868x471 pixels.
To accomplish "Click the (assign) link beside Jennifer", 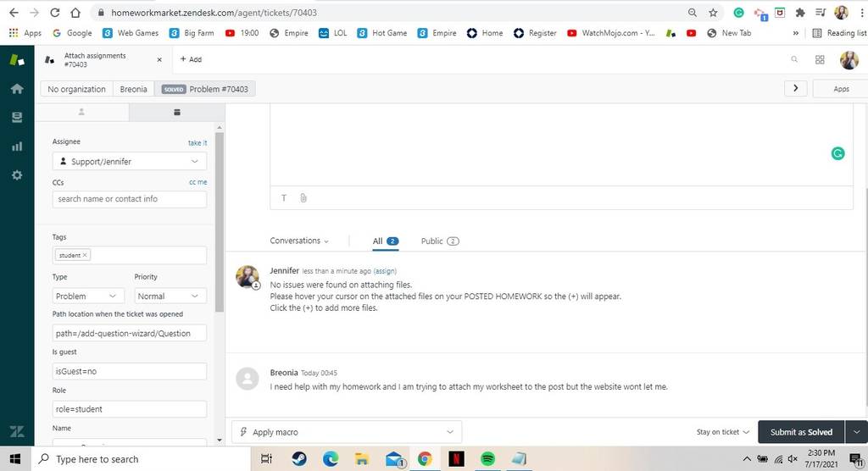I will pyautogui.click(x=385, y=271).
